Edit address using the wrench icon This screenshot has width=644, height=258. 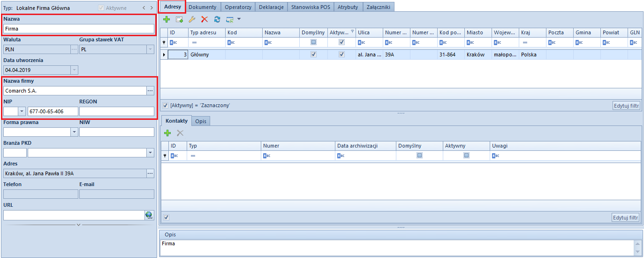pos(192,19)
